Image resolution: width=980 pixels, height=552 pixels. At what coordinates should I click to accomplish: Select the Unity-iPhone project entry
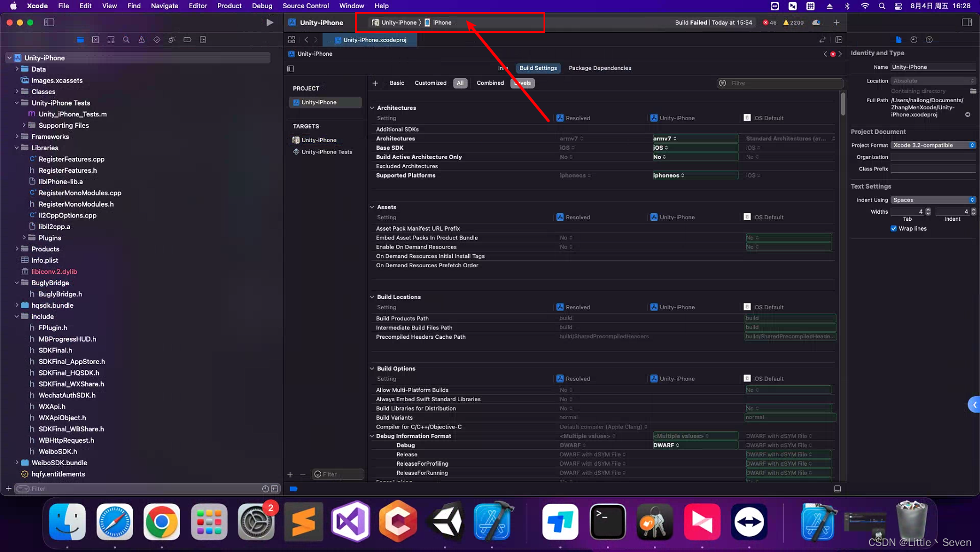324,102
